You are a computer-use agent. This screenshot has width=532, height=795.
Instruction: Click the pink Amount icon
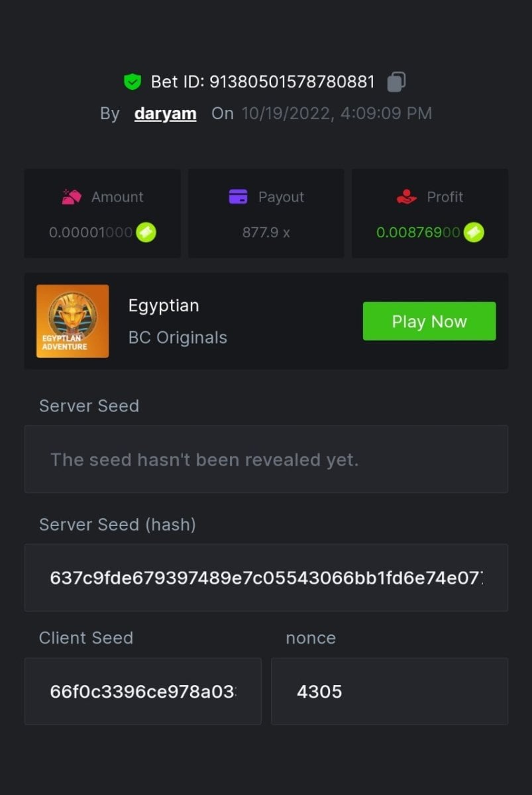(72, 197)
